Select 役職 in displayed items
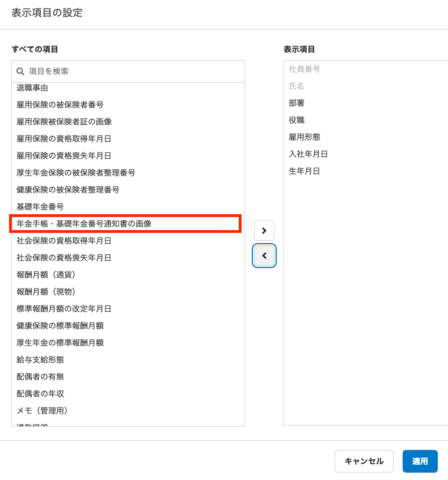Image resolution: width=448 pixels, height=480 pixels. [366, 120]
